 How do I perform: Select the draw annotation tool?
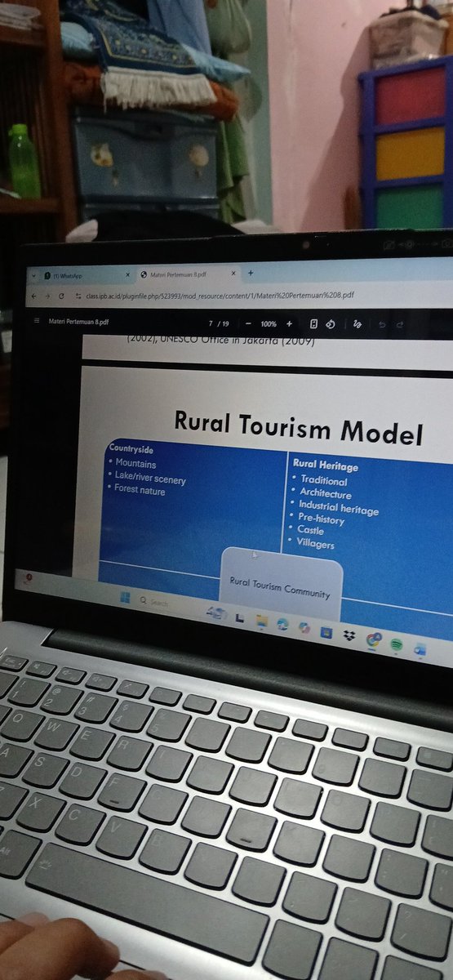pos(357,324)
